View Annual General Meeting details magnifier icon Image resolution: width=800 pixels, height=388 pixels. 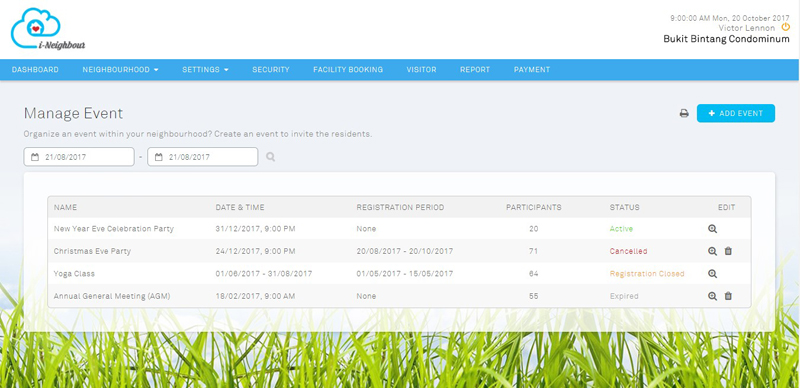(x=712, y=296)
